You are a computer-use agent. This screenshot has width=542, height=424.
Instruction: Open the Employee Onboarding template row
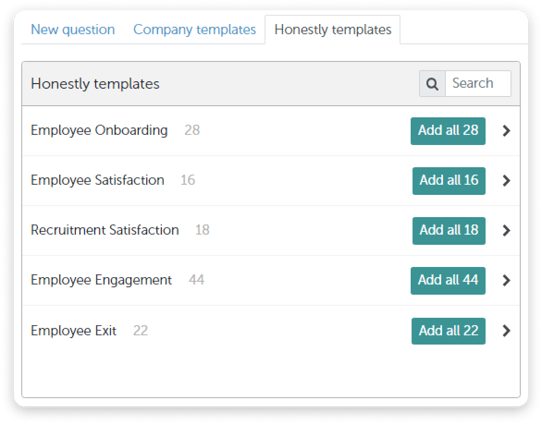tap(271, 131)
